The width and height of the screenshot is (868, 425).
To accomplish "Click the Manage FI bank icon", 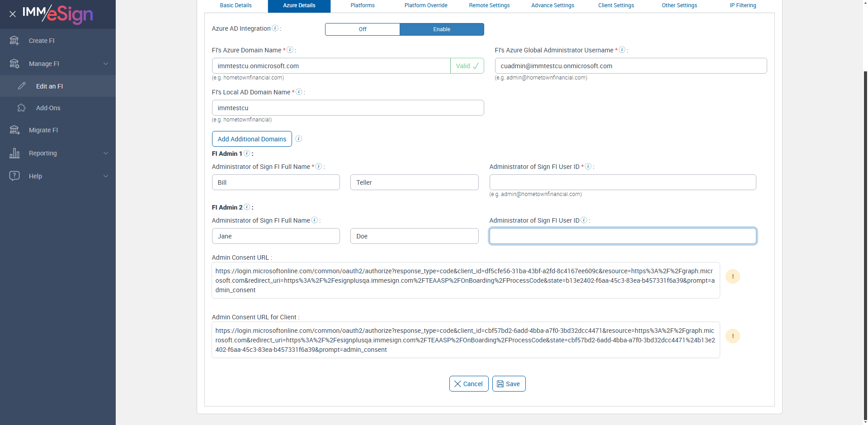I will [x=14, y=64].
